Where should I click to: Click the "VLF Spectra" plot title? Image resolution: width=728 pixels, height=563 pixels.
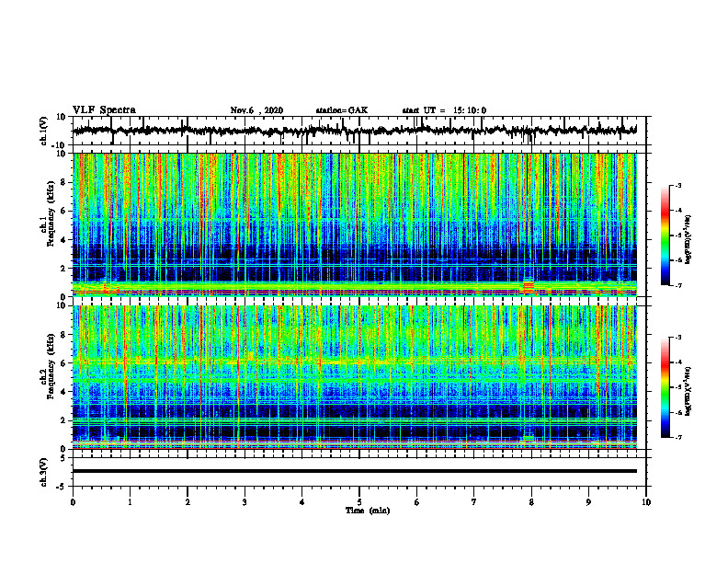point(104,110)
